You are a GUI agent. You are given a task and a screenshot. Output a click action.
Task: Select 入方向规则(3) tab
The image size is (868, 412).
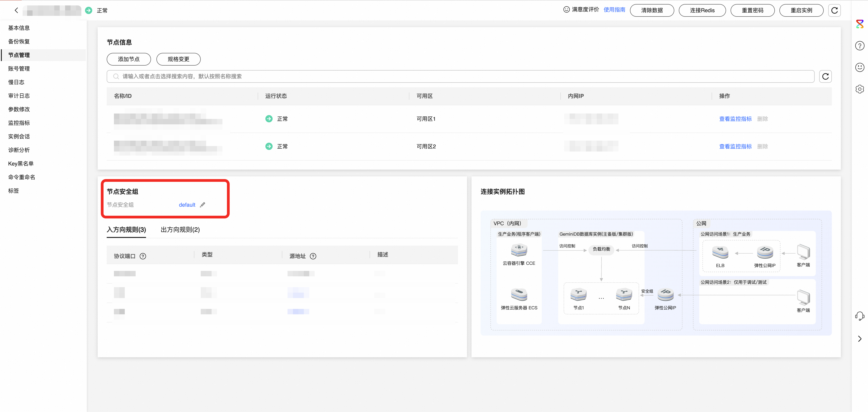[x=126, y=230]
